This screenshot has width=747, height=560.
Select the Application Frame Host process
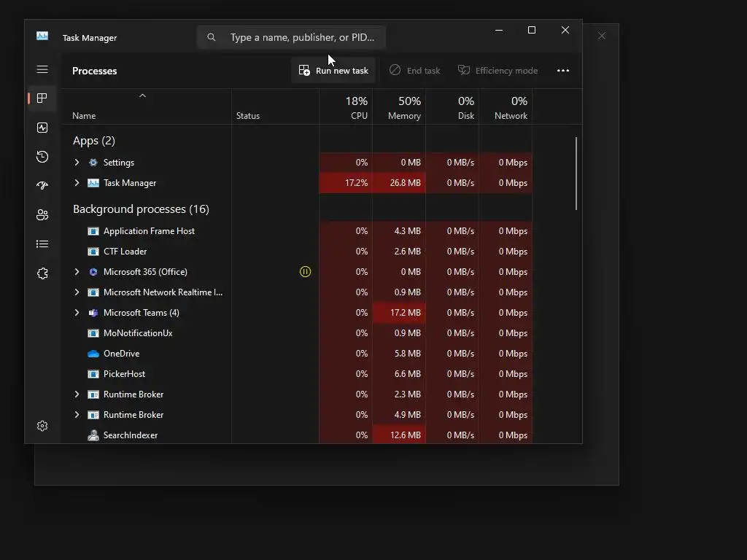(149, 231)
